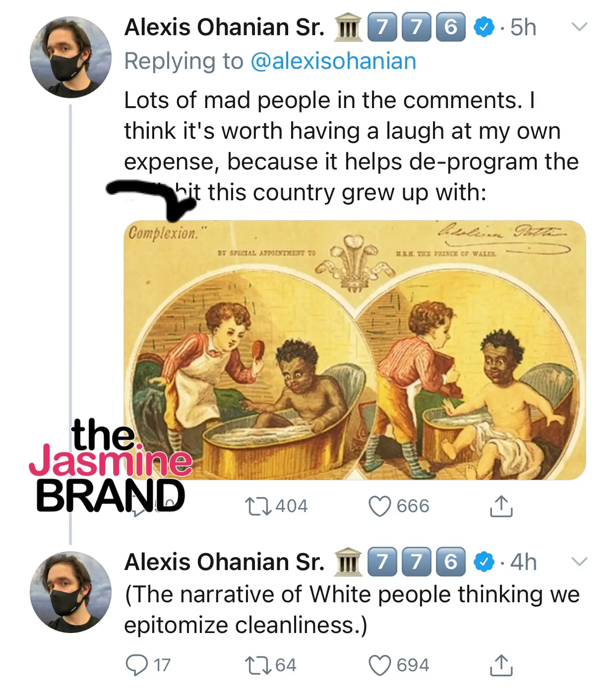Open the tweet text about White people narrative
This screenshot has height=692, width=616.
tap(352, 609)
